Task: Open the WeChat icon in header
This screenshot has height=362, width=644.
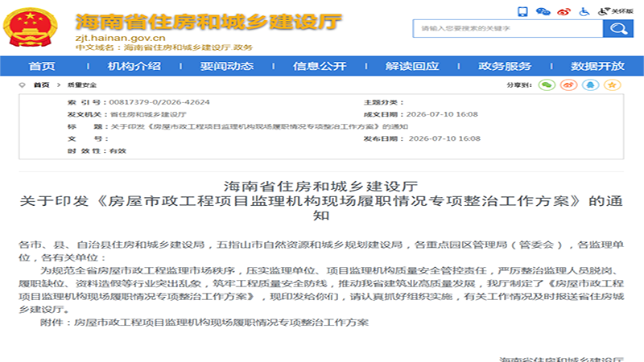Action: coord(543,11)
